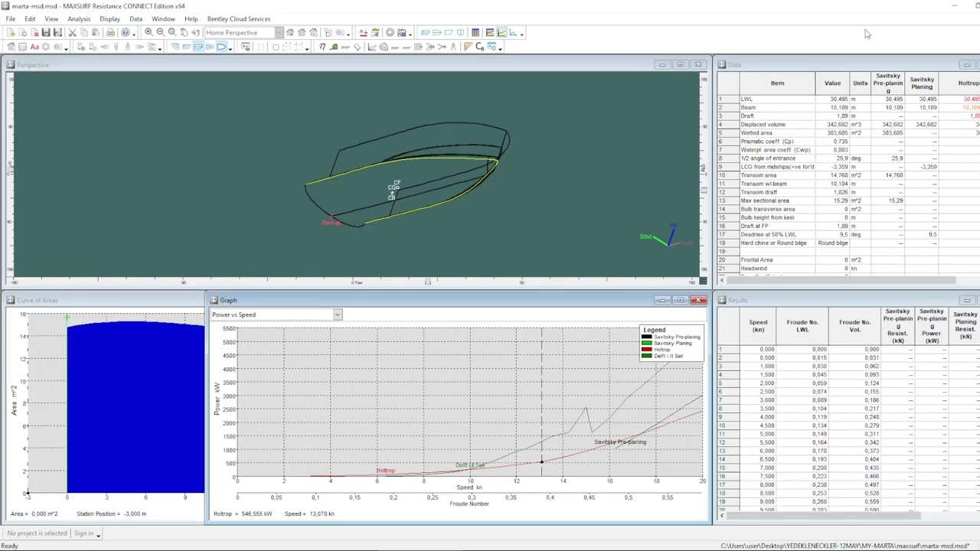Click the Item column header in Data

(x=777, y=83)
